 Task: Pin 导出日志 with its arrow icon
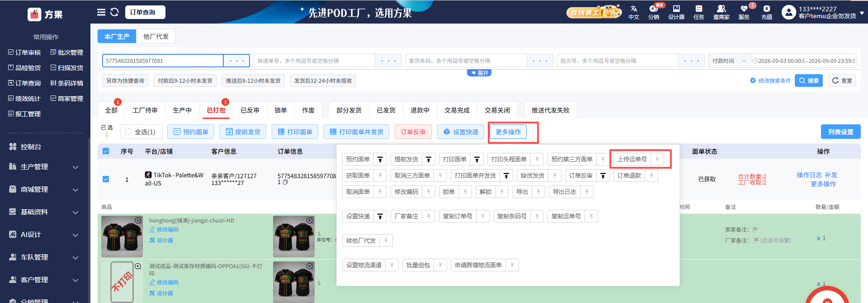[587, 192]
